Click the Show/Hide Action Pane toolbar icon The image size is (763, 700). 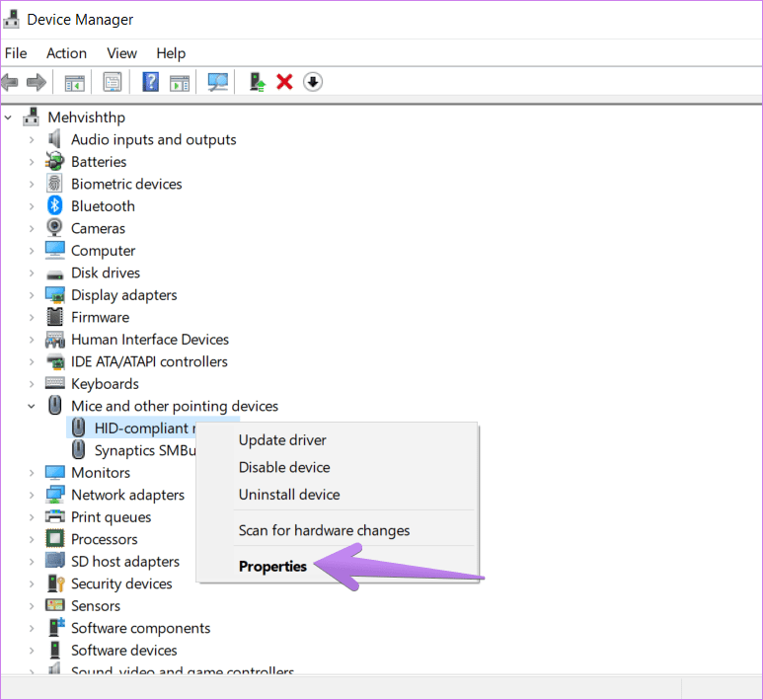click(180, 82)
